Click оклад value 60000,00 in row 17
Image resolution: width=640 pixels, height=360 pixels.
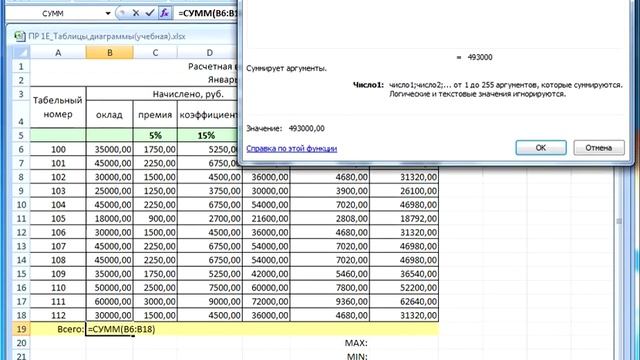point(109,302)
